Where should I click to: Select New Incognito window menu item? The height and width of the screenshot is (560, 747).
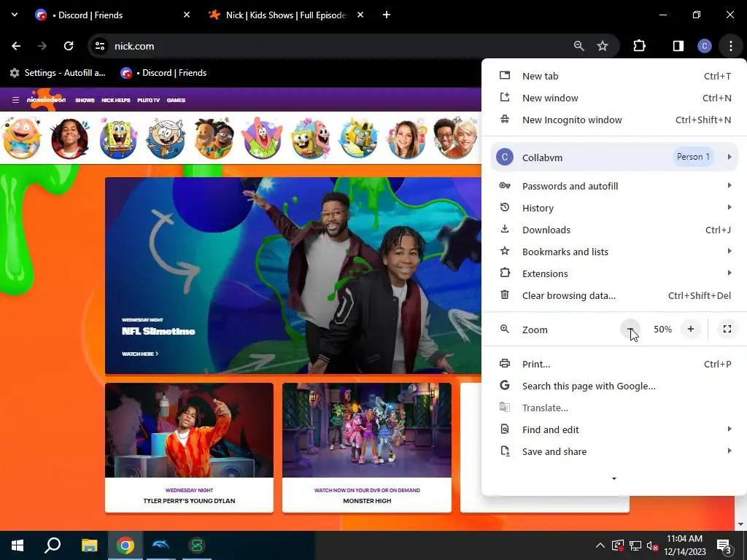tap(614, 120)
